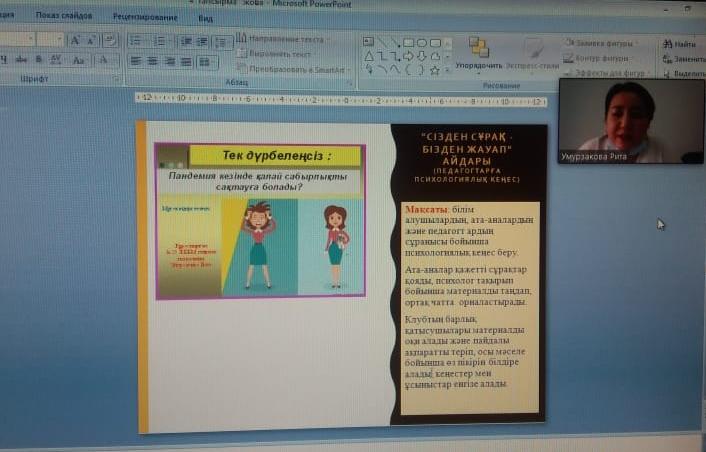Viewport: 706px width, 452px height.
Task: Open Преобразовать в SmartArt dropdown
Action: pos(294,69)
